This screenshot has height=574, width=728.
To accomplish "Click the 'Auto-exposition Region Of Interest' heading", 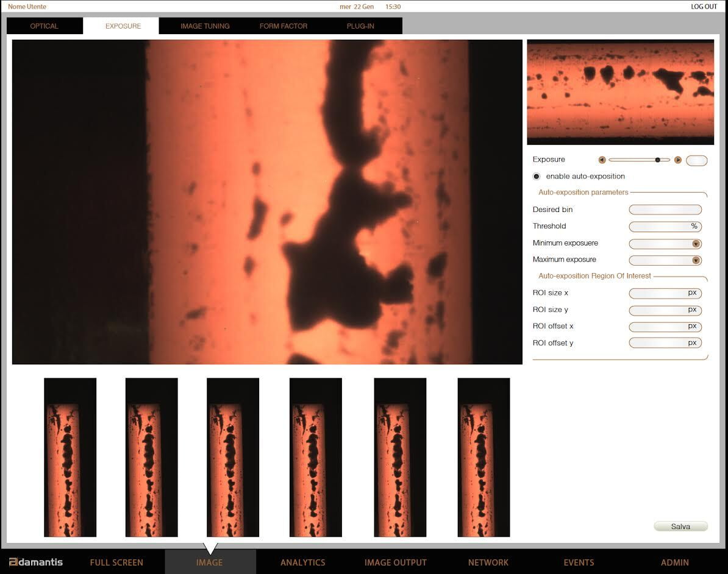I will 594,275.
